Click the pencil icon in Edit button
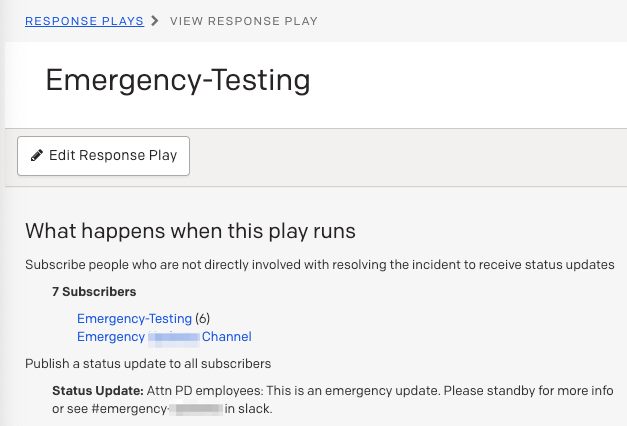 click(37, 156)
